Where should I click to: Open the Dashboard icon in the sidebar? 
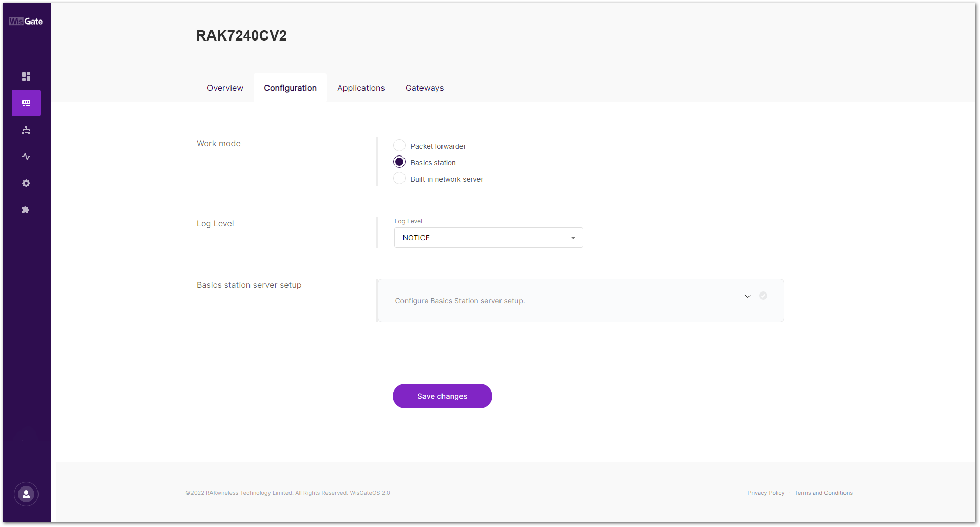pos(26,76)
